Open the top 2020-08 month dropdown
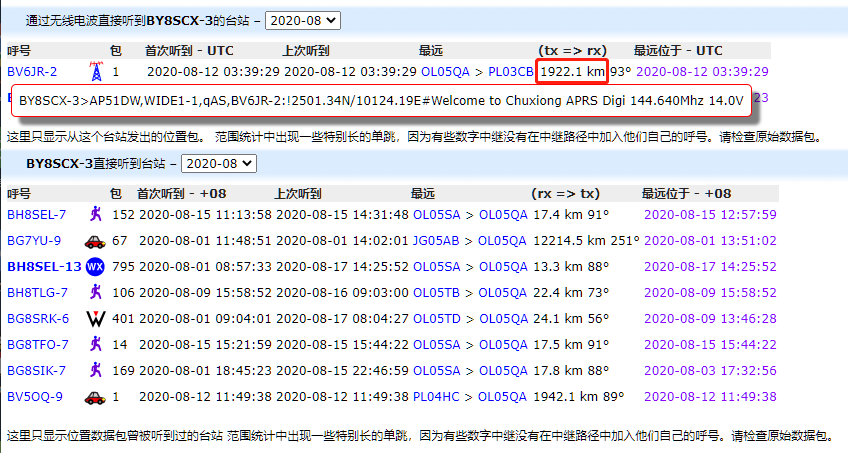 tap(303, 20)
